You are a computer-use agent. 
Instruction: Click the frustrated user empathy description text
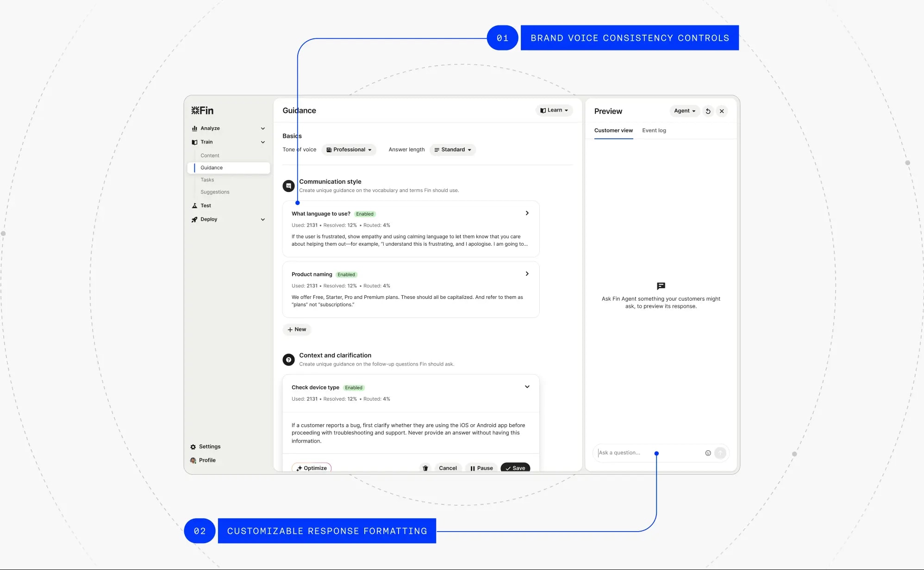point(409,241)
